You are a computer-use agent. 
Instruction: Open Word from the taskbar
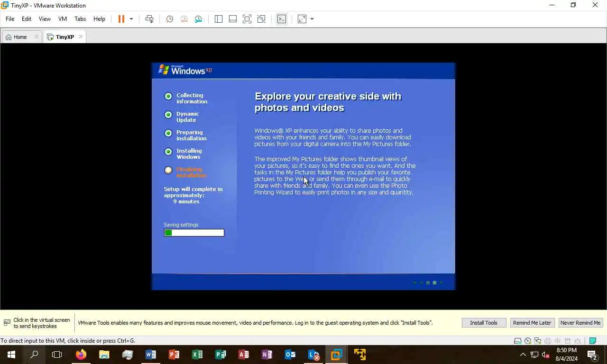pyautogui.click(x=151, y=355)
